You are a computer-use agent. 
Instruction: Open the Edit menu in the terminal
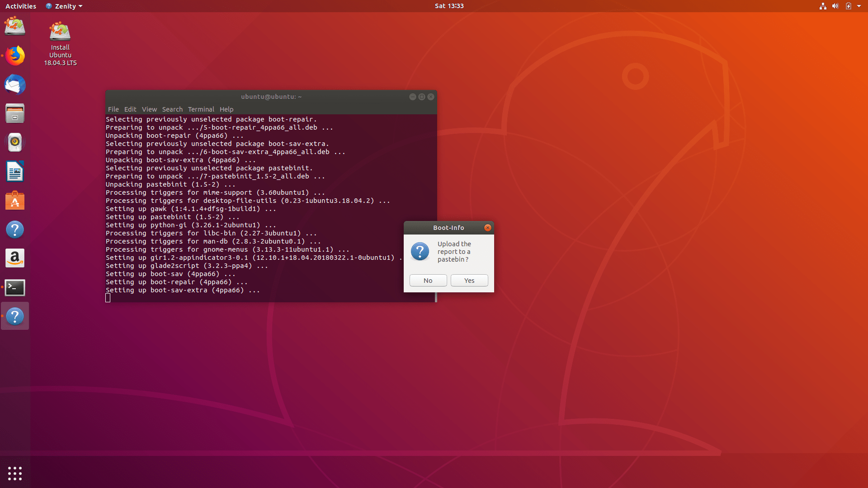click(130, 109)
